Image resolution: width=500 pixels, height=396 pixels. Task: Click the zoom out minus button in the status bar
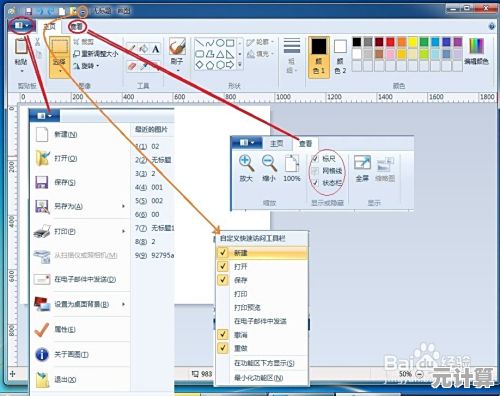tap(420, 374)
